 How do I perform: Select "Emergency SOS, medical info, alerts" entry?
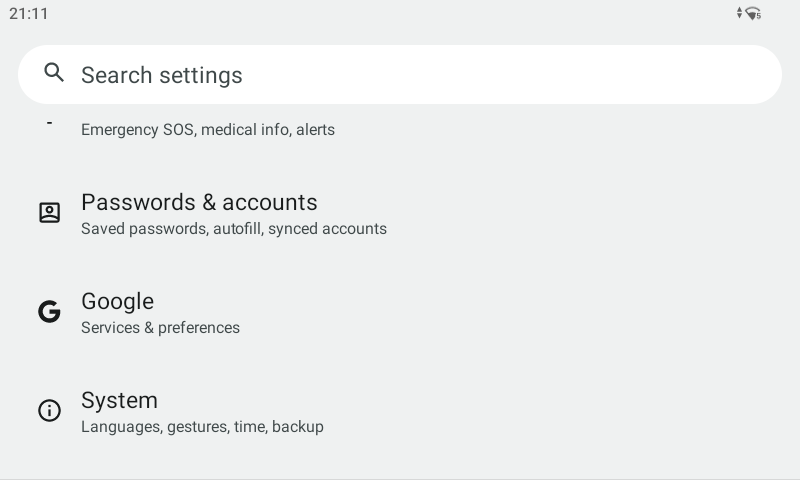tap(208, 130)
